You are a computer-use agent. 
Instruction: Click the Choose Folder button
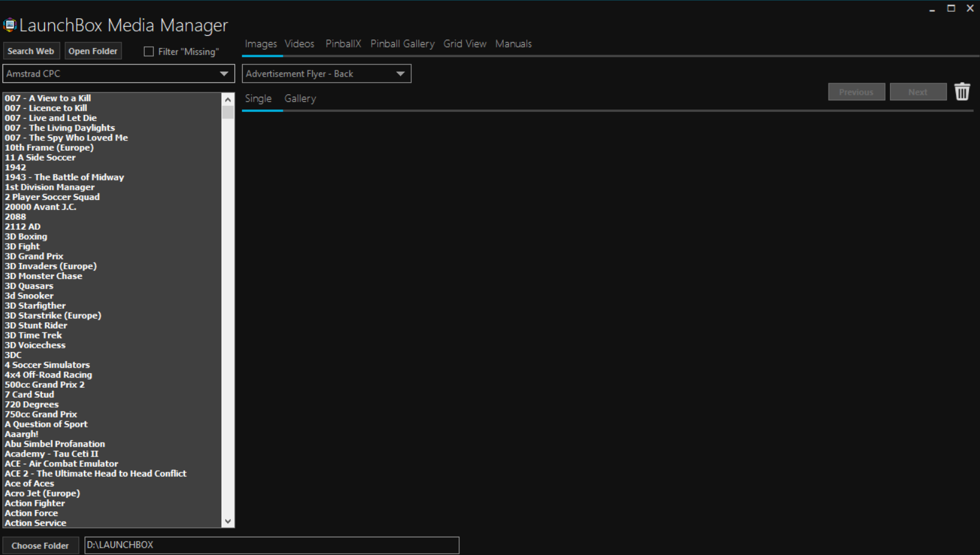(x=40, y=545)
